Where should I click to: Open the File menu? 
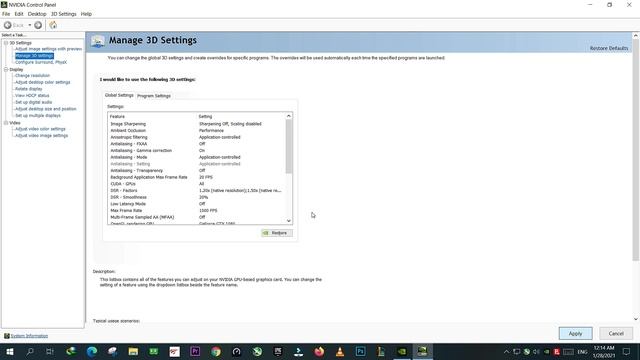pyautogui.click(x=6, y=14)
